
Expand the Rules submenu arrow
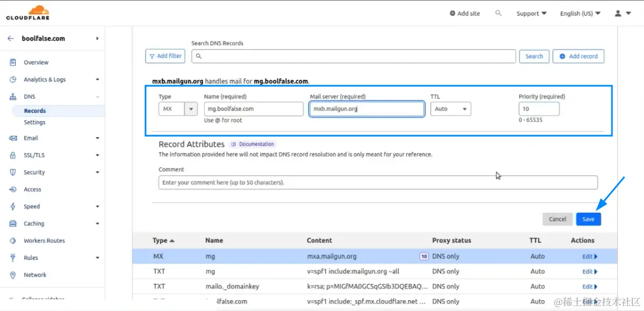click(97, 258)
